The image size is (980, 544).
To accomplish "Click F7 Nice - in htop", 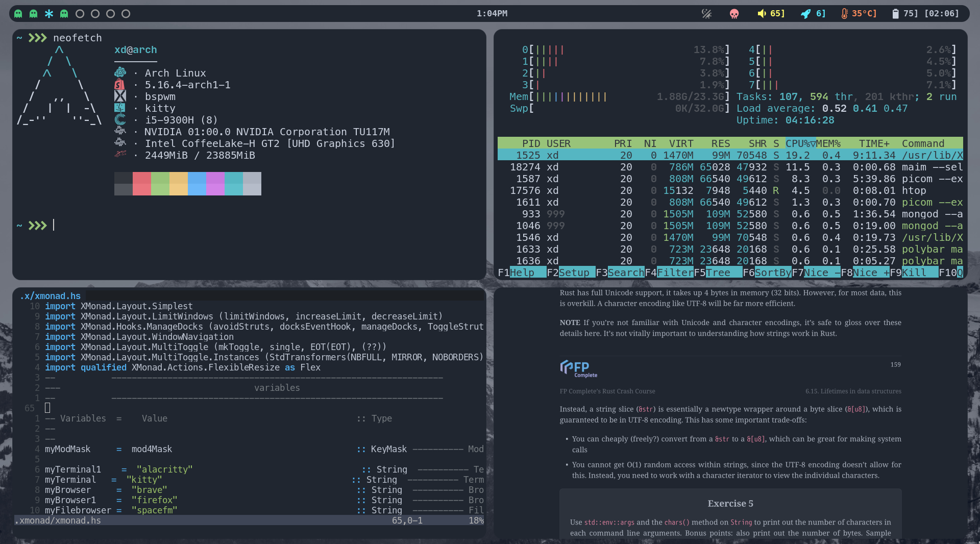I will (x=816, y=273).
